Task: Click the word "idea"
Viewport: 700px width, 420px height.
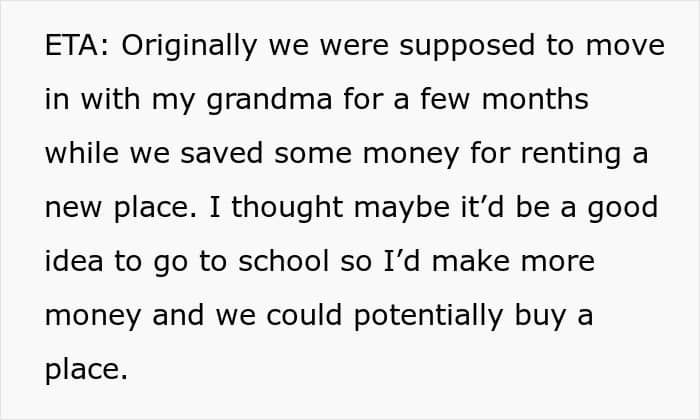Action: 74,262
